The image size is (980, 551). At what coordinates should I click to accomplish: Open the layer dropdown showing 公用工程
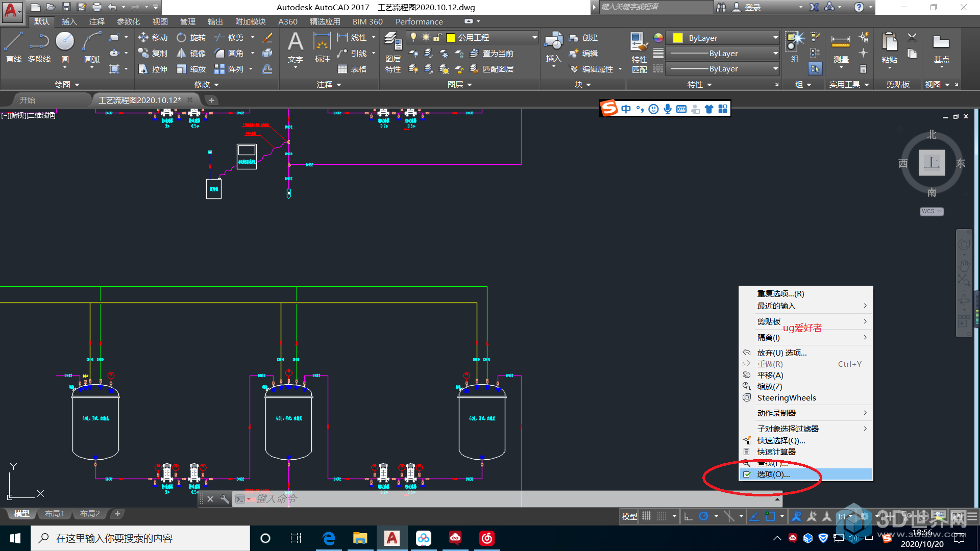click(x=473, y=38)
